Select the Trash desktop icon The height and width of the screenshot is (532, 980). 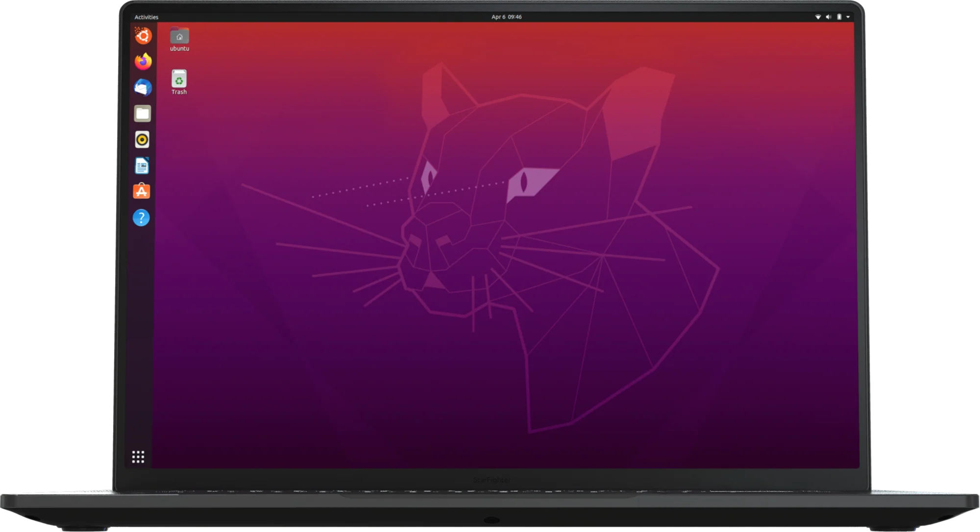click(x=179, y=78)
